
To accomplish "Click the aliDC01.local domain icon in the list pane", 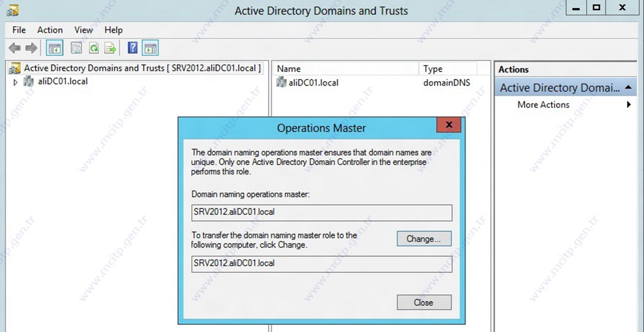I will tap(281, 83).
